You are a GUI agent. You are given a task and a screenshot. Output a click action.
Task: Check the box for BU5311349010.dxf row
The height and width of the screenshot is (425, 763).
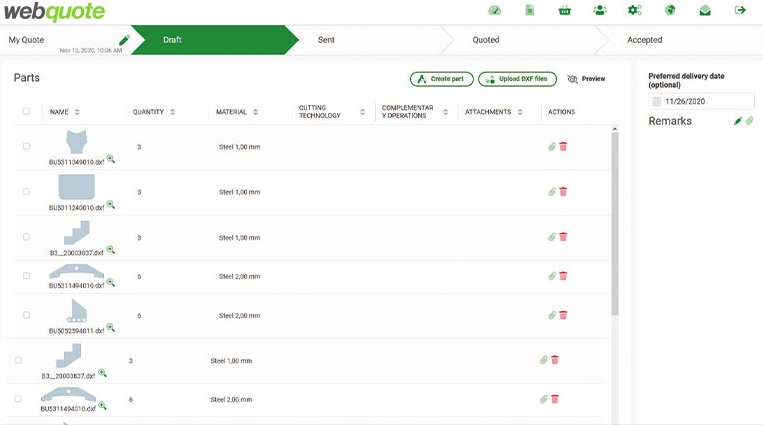tap(27, 147)
